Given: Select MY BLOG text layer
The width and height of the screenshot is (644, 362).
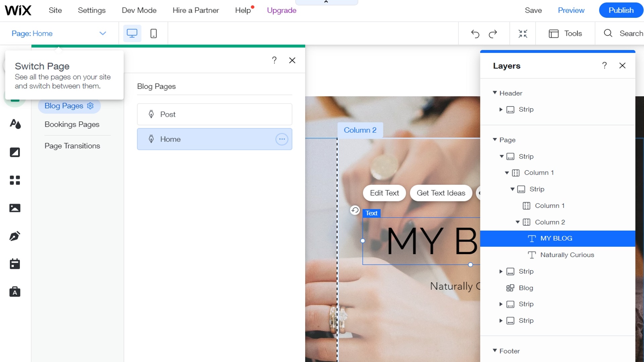Looking at the screenshot, I should [557, 238].
